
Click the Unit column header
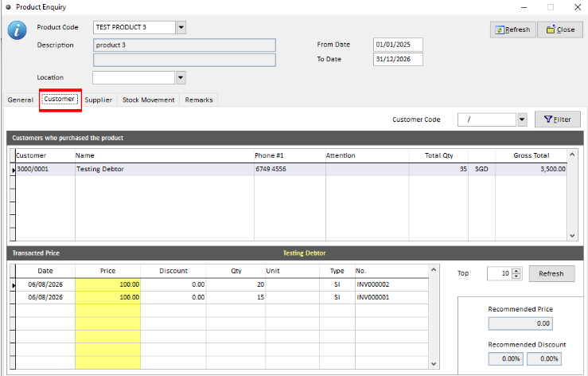pyautogui.click(x=293, y=271)
